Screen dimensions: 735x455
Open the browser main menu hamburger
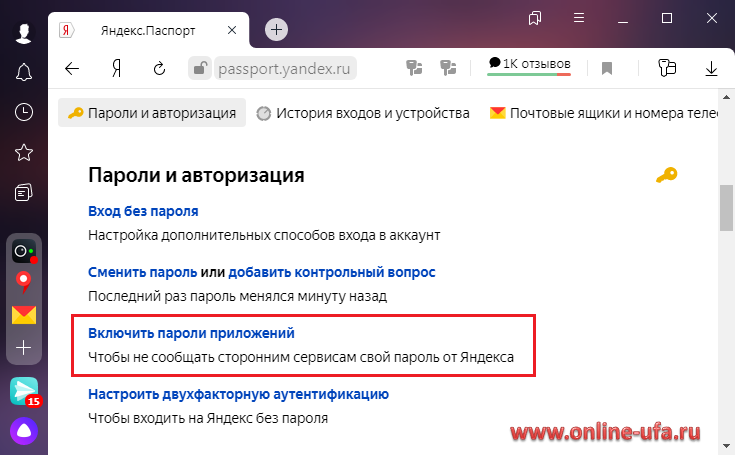pyautogui.click(x=579, y=18)
